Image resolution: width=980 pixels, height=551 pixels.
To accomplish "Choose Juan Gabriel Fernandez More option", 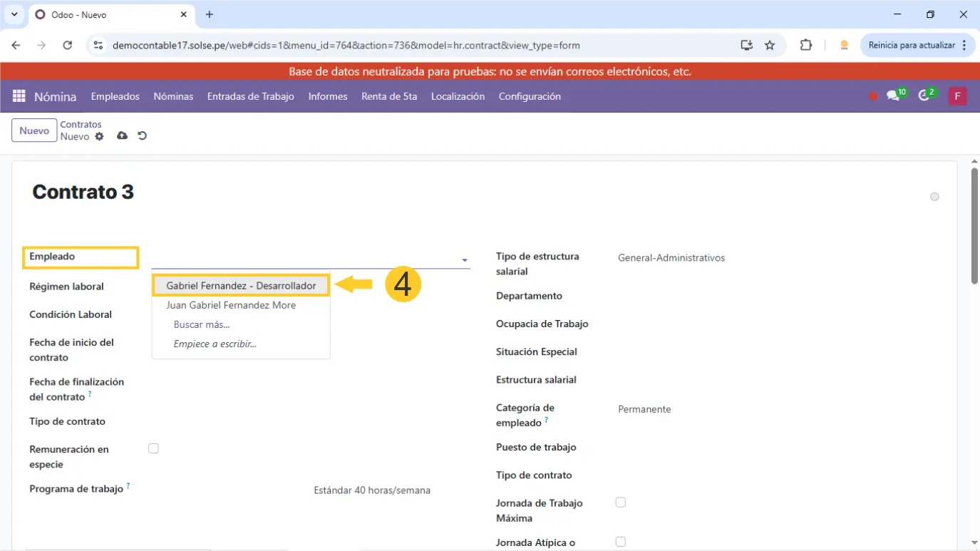I will (231, 305).
